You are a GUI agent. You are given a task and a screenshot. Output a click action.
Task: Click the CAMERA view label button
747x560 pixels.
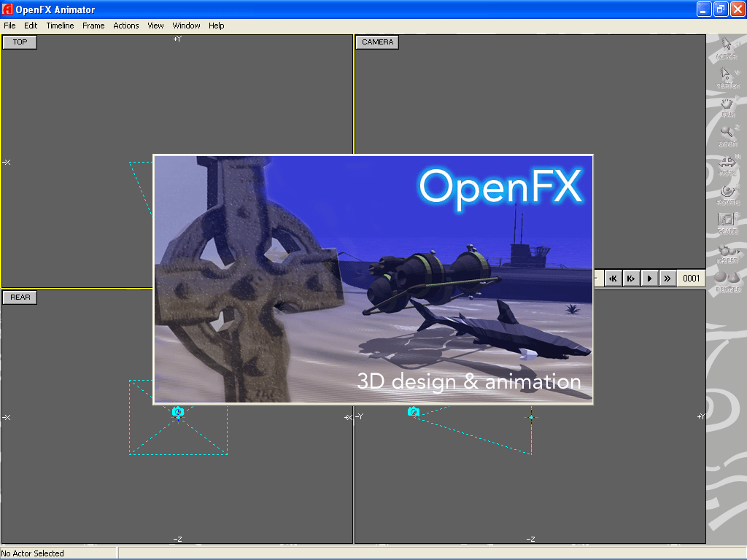377,42
